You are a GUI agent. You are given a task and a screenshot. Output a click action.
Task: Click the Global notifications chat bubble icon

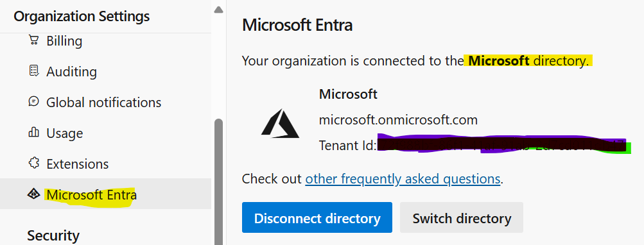coord(33,101)
